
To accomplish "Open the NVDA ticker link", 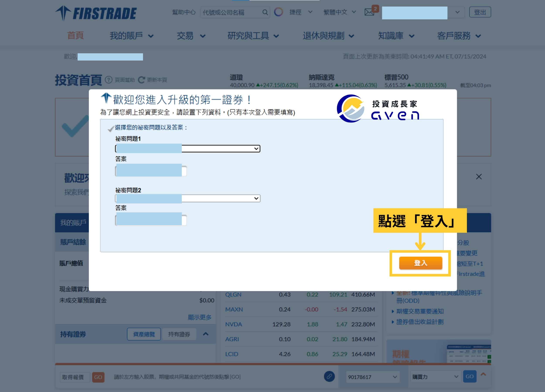I will pos(233,324).
